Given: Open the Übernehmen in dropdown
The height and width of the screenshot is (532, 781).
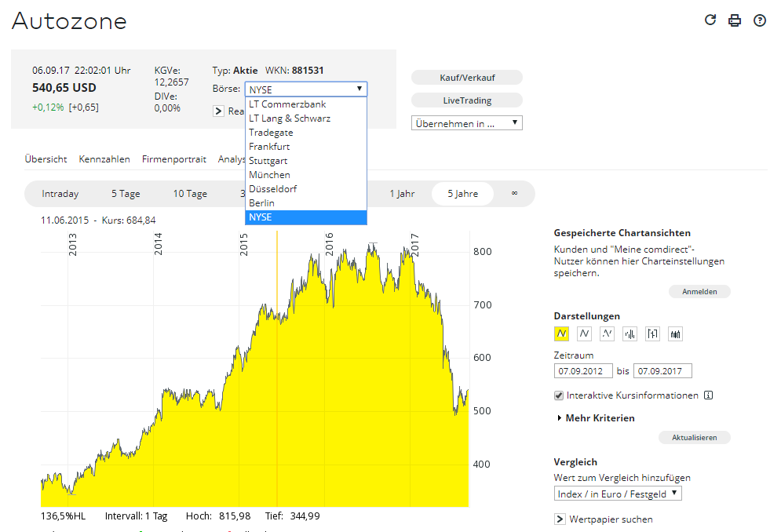Looking at the screenshot, I should (x=467, y=123).
